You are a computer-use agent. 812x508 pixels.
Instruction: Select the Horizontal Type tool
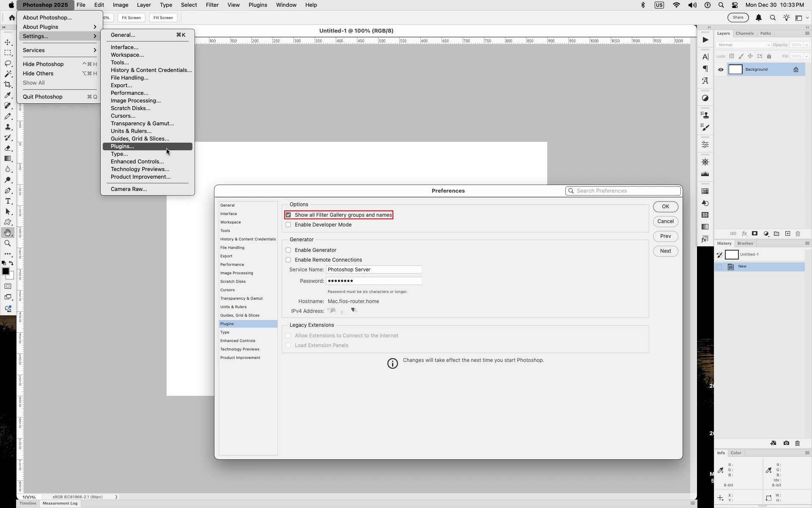pyautogui.click(x=8, y=201)
